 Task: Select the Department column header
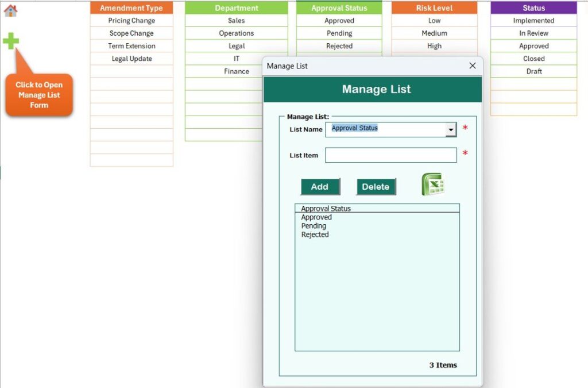point(236,8)
